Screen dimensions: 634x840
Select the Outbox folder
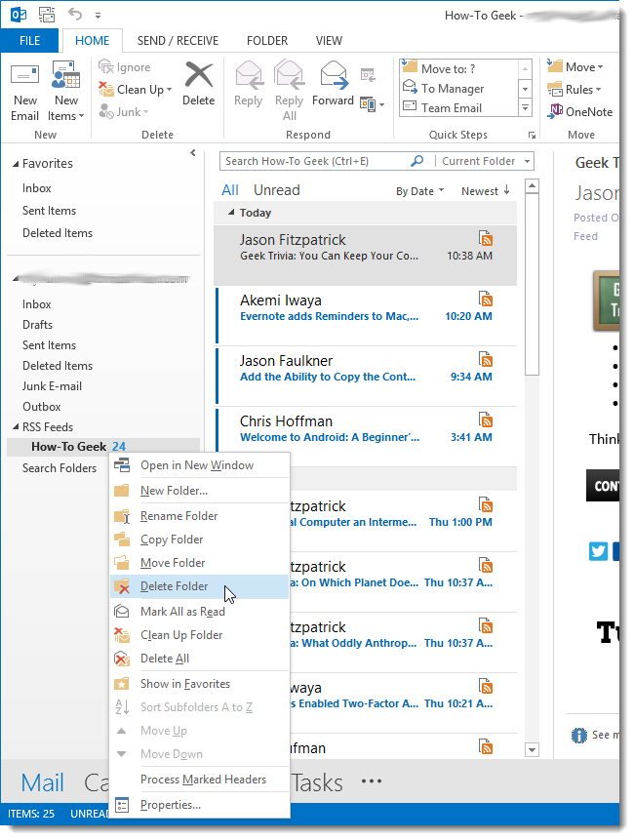click(42, 407)
